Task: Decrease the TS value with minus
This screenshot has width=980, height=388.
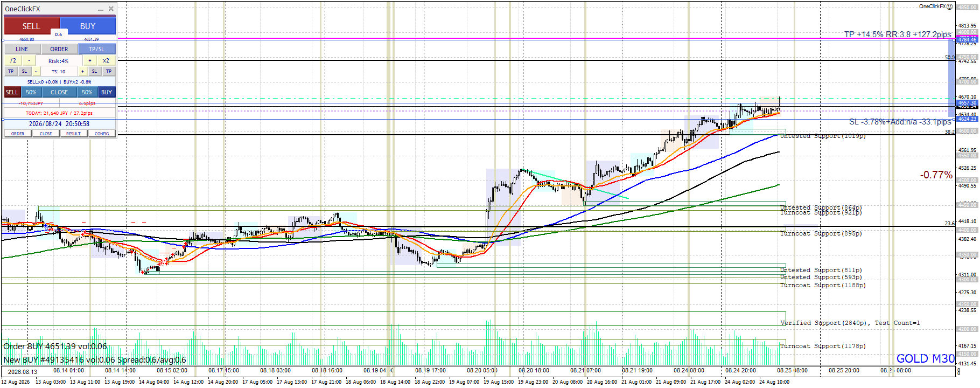Action: tap(36, 71)
